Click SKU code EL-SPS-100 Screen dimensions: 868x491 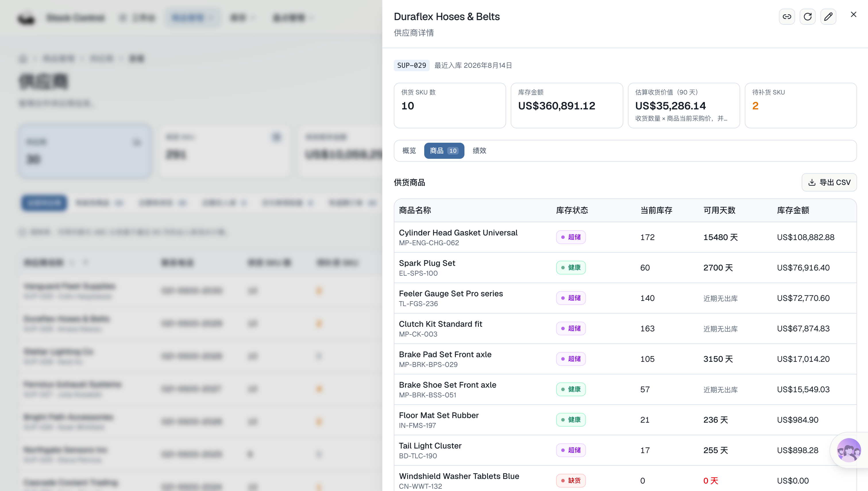pyautogui.click(x=418, y=273)
